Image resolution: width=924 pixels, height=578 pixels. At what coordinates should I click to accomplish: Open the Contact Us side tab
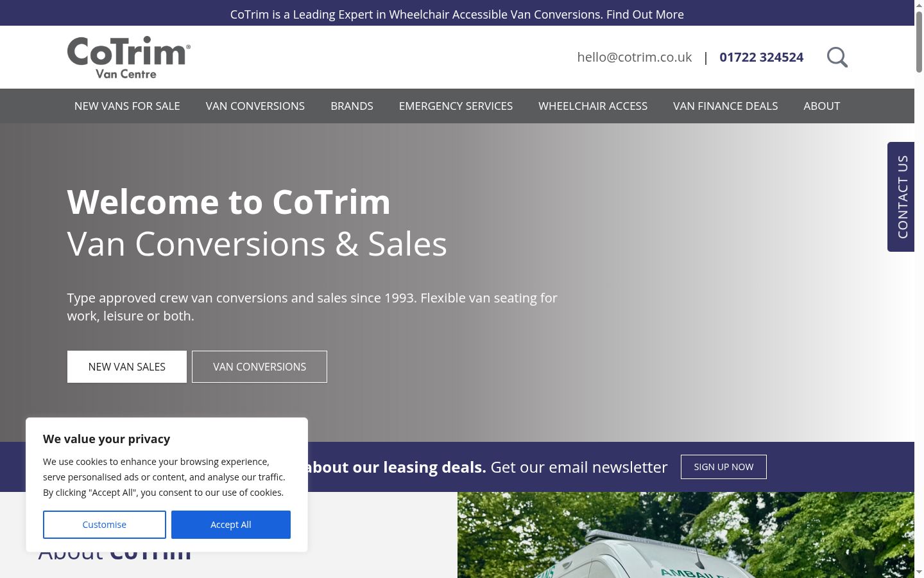pos(901,197)
